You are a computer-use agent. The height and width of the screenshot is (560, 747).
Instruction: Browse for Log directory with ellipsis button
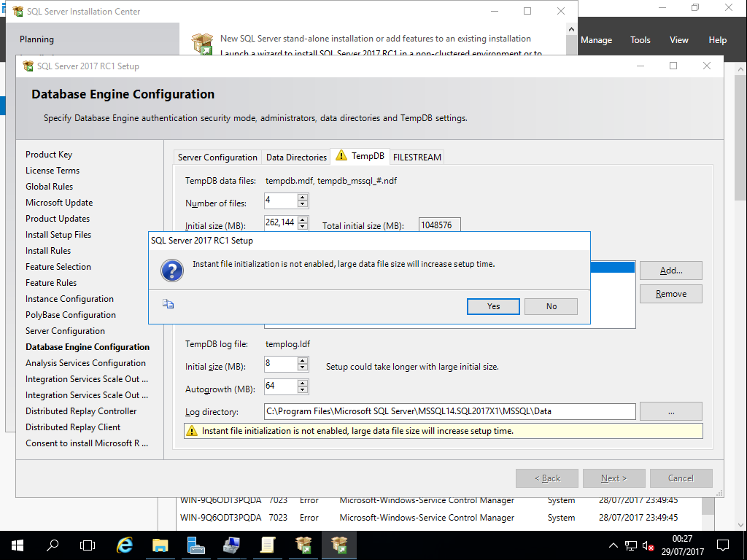(x=670, y=411)
